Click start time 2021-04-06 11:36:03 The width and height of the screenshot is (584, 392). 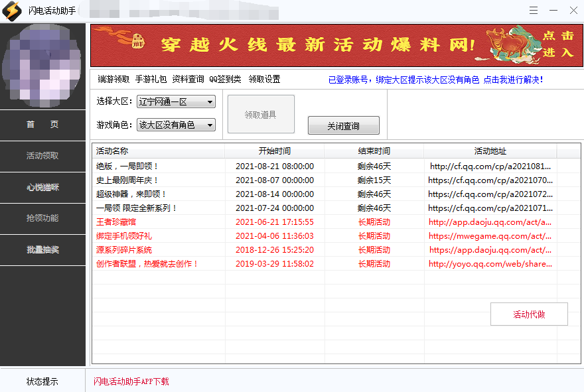pos(275,236)
